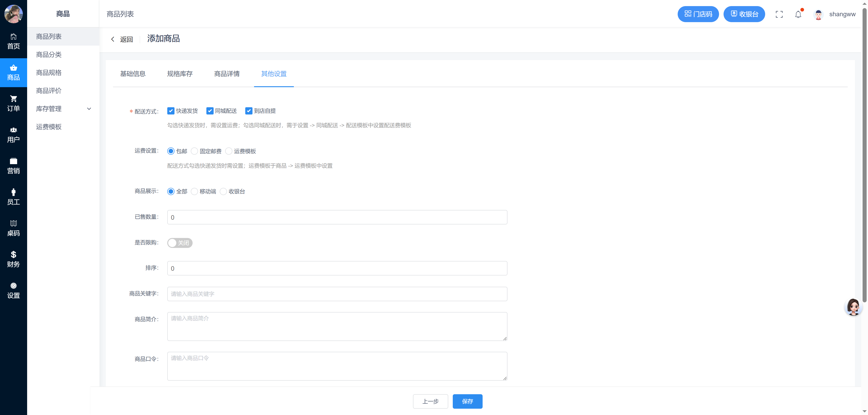The width and height of the screenshot is (868, 415).
Task: Click into the 商品关键字 input field
Action: (x=337, y=294)
